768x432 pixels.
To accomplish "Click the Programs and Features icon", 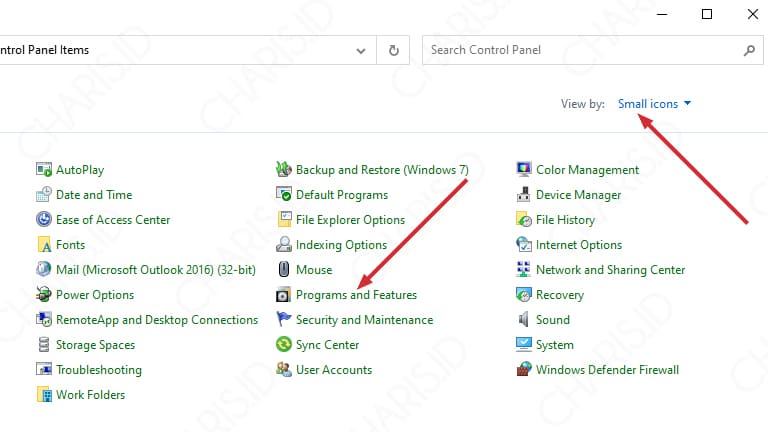I will point(284,295).
